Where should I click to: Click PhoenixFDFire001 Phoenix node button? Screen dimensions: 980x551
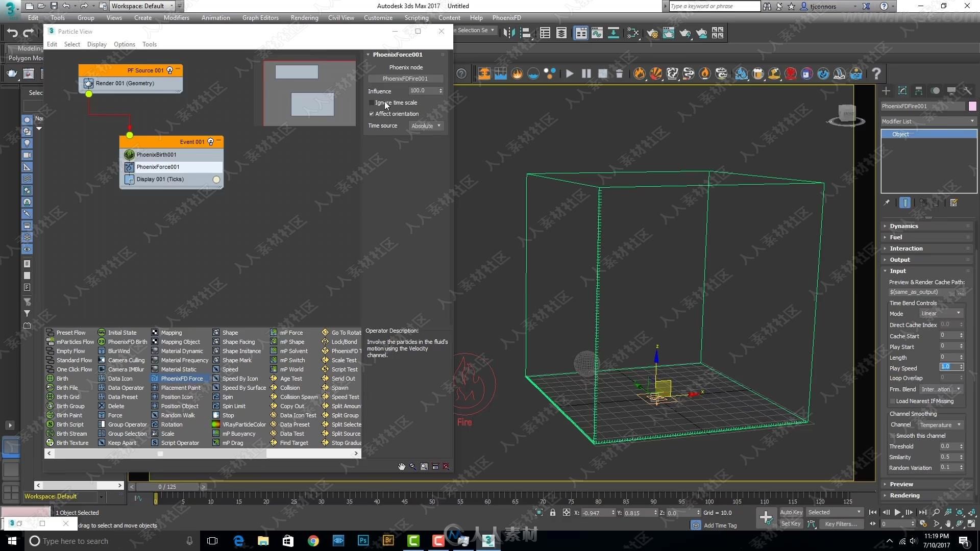tap(405, 79)
